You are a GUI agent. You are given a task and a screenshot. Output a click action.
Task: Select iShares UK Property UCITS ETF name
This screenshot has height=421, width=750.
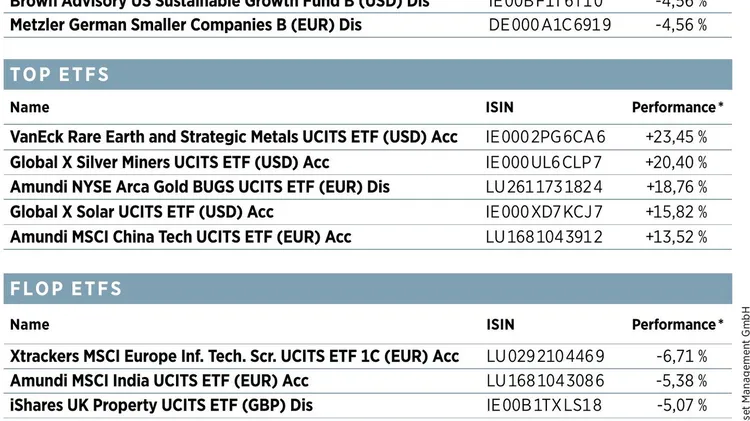click(161, 405)
